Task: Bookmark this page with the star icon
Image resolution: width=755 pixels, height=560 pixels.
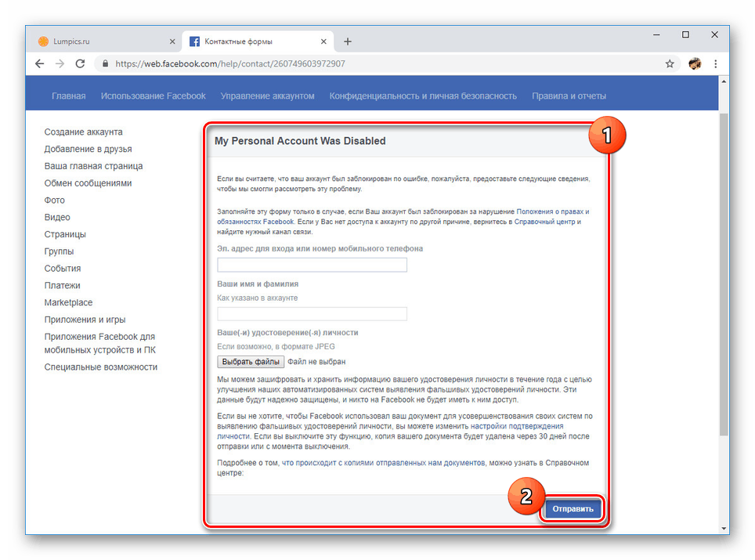Action: (x=670, y=63)
